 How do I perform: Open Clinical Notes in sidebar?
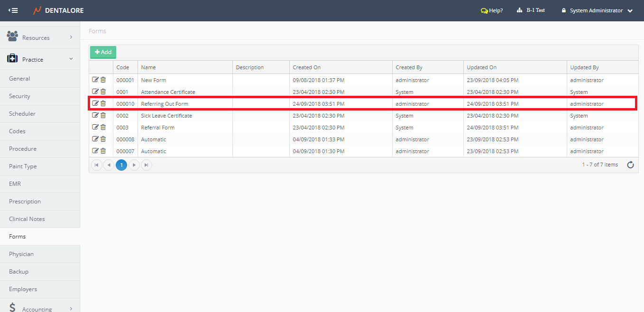[x=27, y=219]
